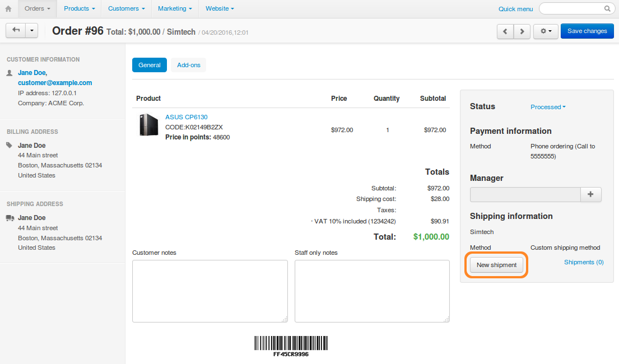Click into the Staff only notes area
The height and width of the screenshot is (364, 619).
coord(373,291)
